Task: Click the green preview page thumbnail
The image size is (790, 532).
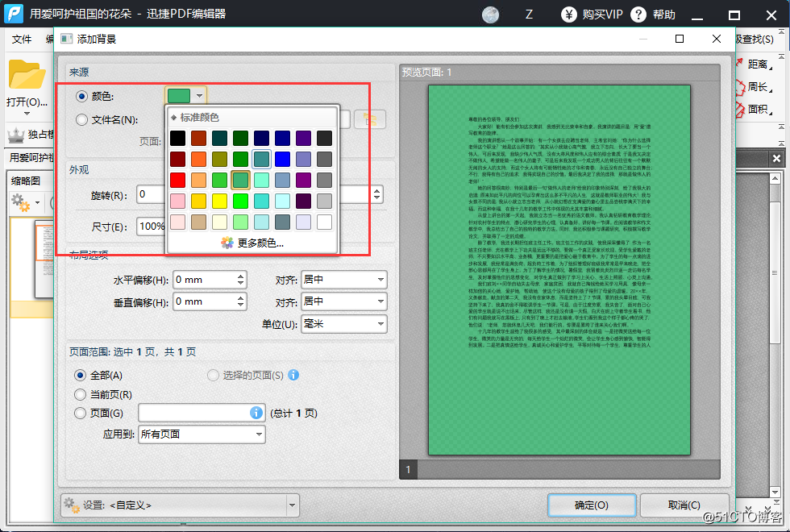Action: [559, 270]
